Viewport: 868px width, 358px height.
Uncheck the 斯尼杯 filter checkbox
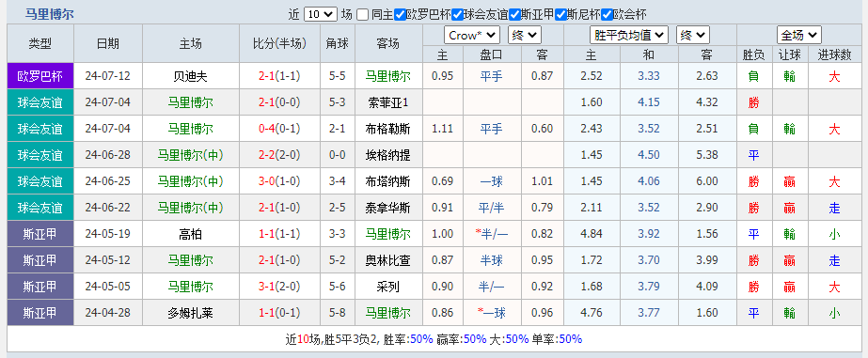[x=560, y=14]
